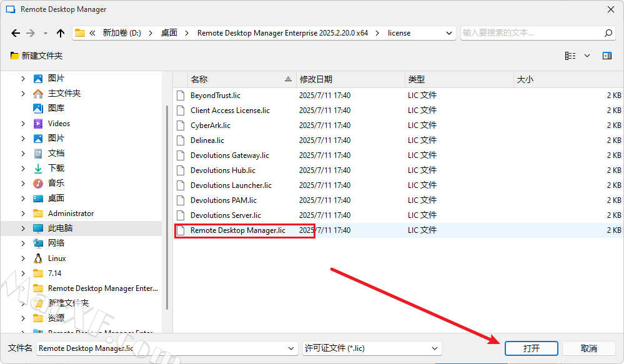
Task: Select 网络 in navigation tree
Action: (56, 243)
